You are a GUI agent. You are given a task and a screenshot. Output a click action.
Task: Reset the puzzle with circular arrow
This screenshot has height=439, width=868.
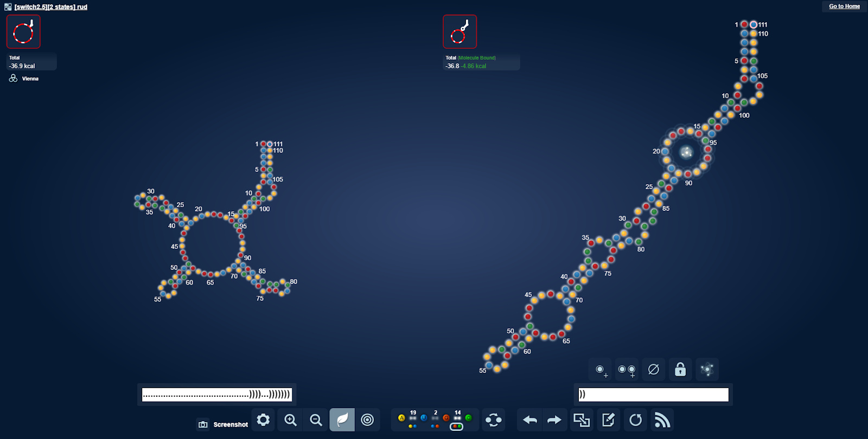tap(635, 420)
